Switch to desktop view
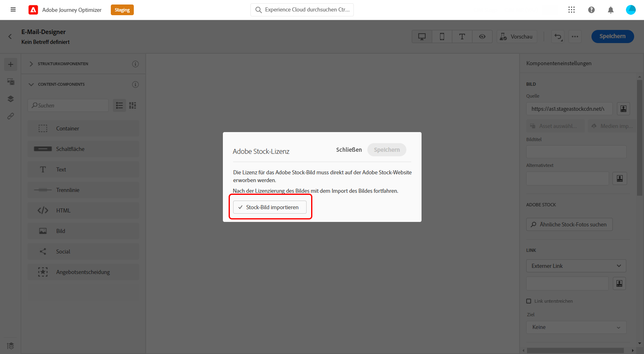The height and width of the screenshot is (354, 644). point(422,37)
